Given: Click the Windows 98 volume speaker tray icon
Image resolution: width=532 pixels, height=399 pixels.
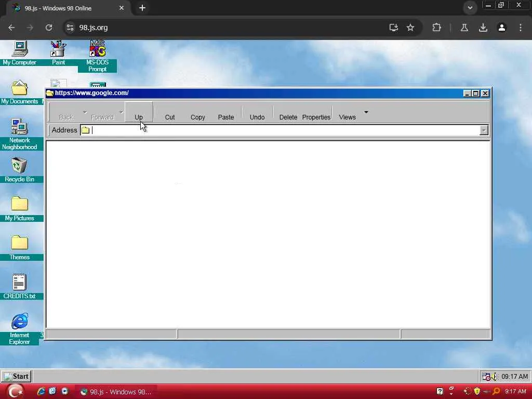Looking at the screenshot, I should 494,377.
